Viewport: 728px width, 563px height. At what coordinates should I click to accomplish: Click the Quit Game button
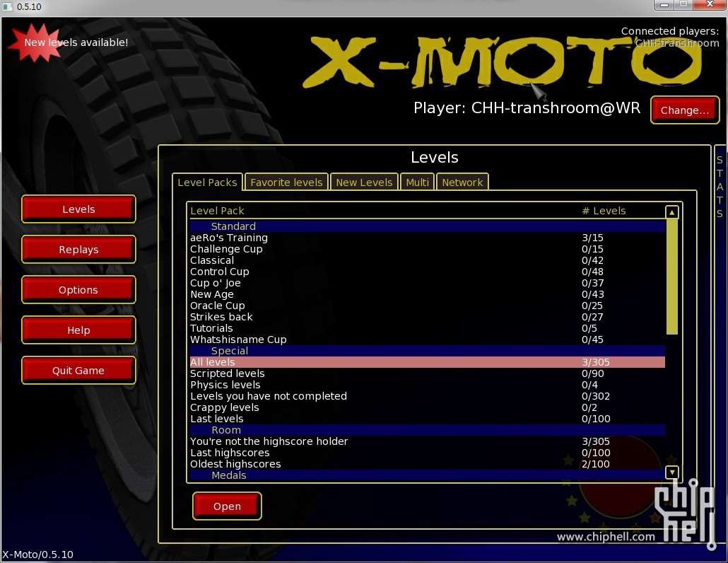[x=78, y=370]
